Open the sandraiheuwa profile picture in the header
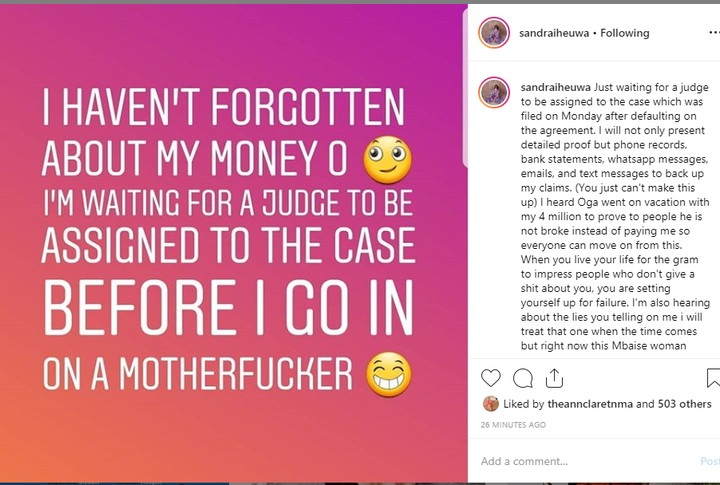Screen dimensions: 720x485 coord(494,33)
